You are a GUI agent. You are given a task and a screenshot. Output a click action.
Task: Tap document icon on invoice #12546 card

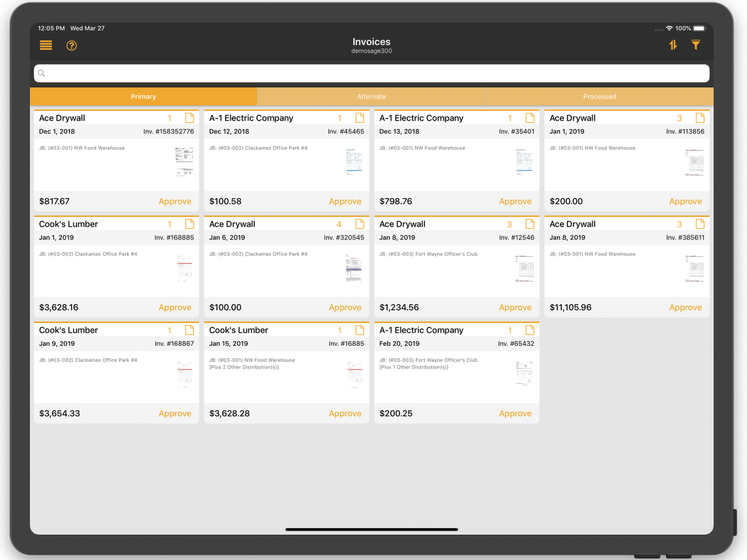pos(530,224)
